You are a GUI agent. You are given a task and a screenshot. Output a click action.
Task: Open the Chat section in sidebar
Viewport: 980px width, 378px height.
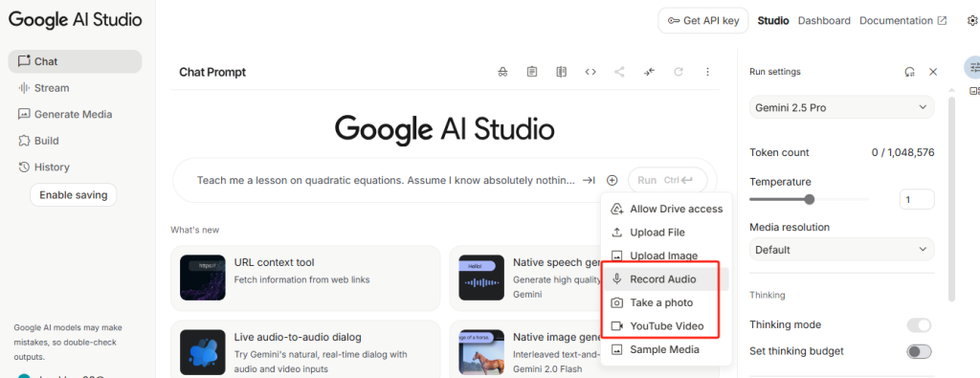point(75,61)
